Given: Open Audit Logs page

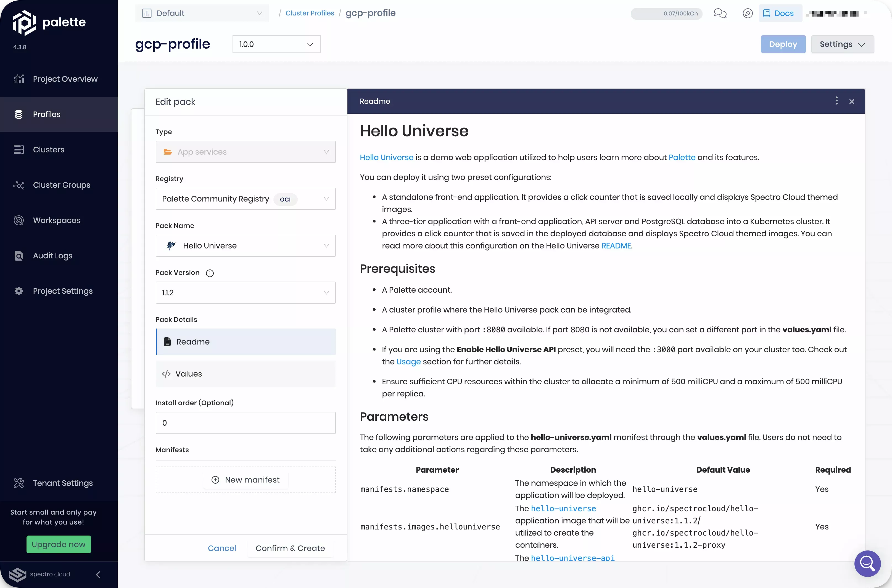Looking at the screenshot, I should [x=59, y=255].
